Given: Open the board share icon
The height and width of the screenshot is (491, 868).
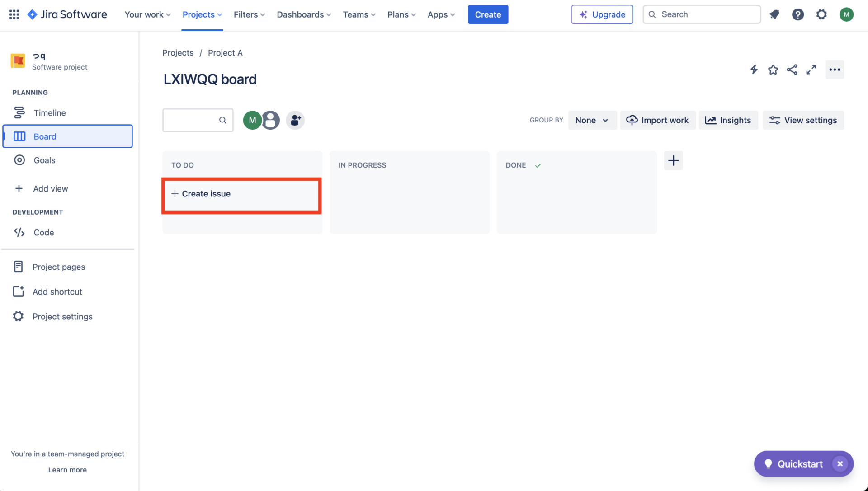Looking at the screenshot, I should [792, 70].
